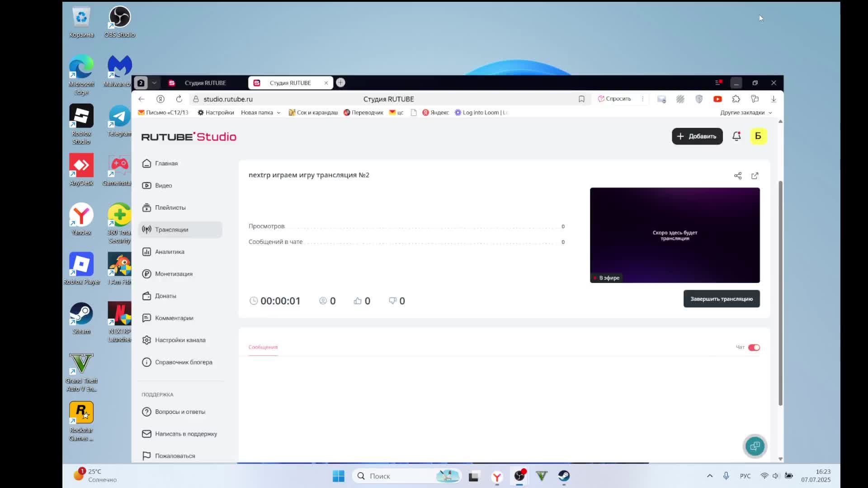The image size is (868, 488).
Task: Open the browser extensions puzzle icon
Action: tap(736, 99)
